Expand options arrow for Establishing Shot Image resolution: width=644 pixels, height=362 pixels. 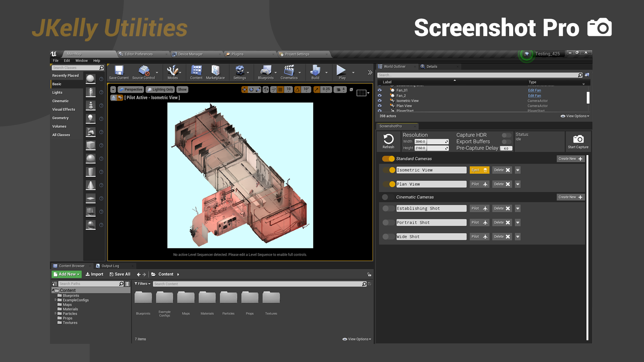pyautogui.click(x=518, y=208)
